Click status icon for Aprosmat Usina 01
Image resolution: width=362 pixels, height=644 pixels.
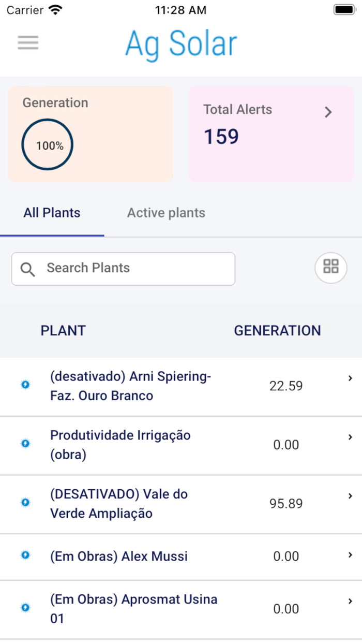(x=25, y=608)
